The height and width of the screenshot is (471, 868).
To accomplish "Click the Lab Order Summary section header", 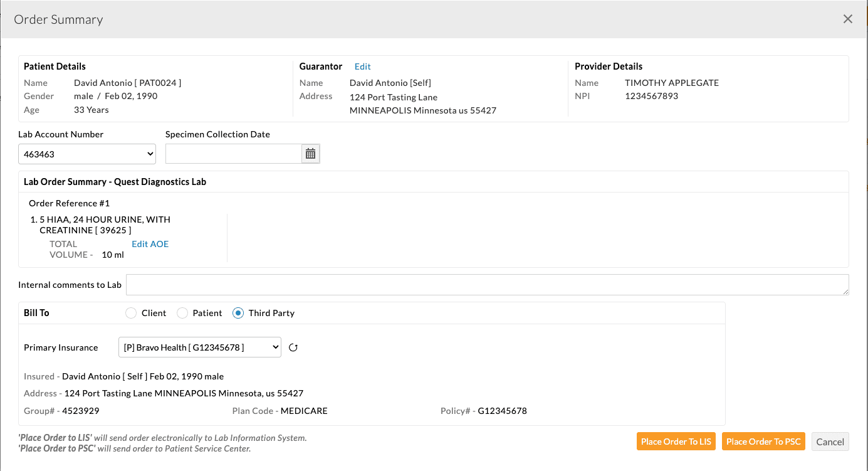I will [x=115, y=182].
